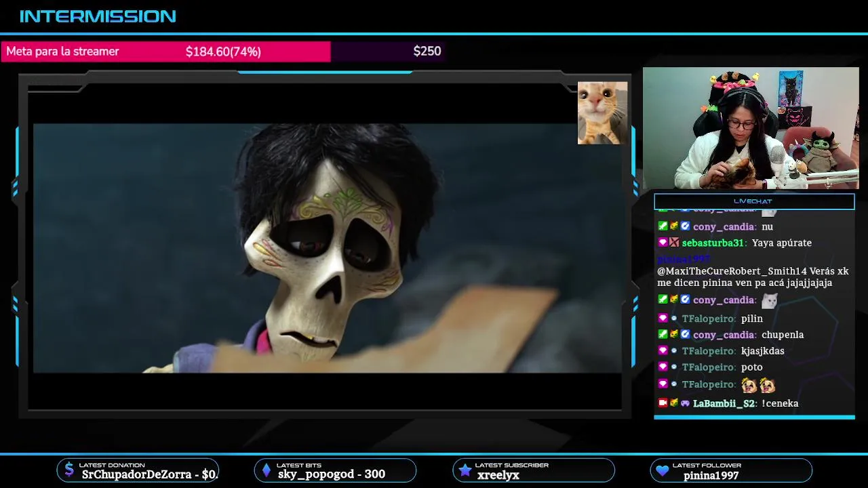Viewport: 868px width, 488px height.
Task: Click the star icon beside xreelyx
Action: [x=465, y=470]
